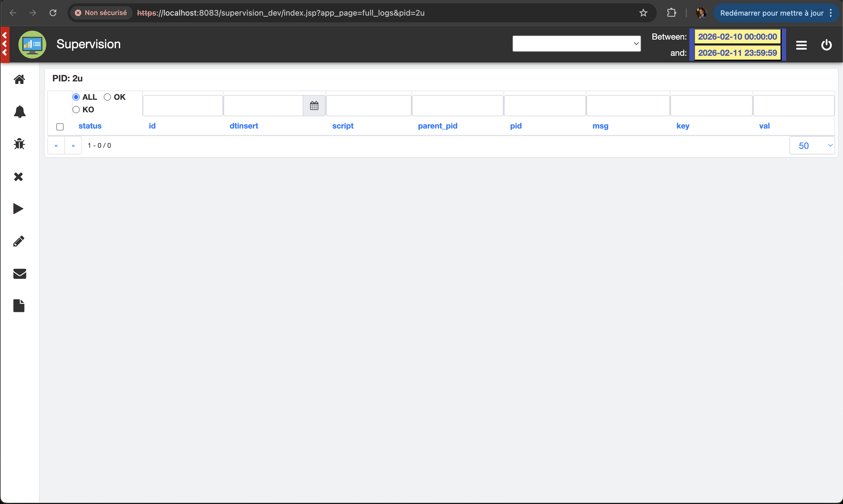Select the OK status radio button
Viewport: 843px width, 504px height.
(107, 97)
